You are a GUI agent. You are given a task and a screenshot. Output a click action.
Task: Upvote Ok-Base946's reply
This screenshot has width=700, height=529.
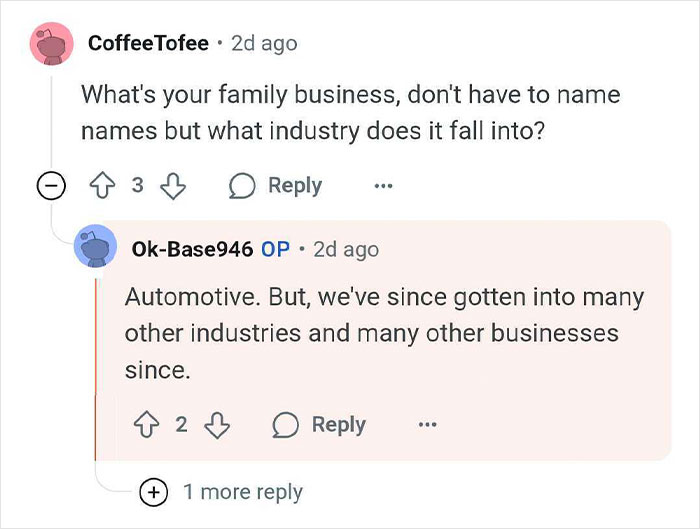[x=146, y=425]
